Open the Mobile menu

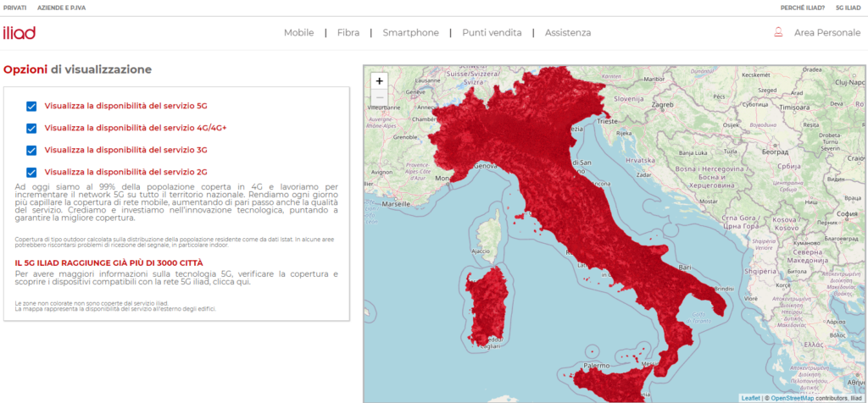[x=299, y=33]
